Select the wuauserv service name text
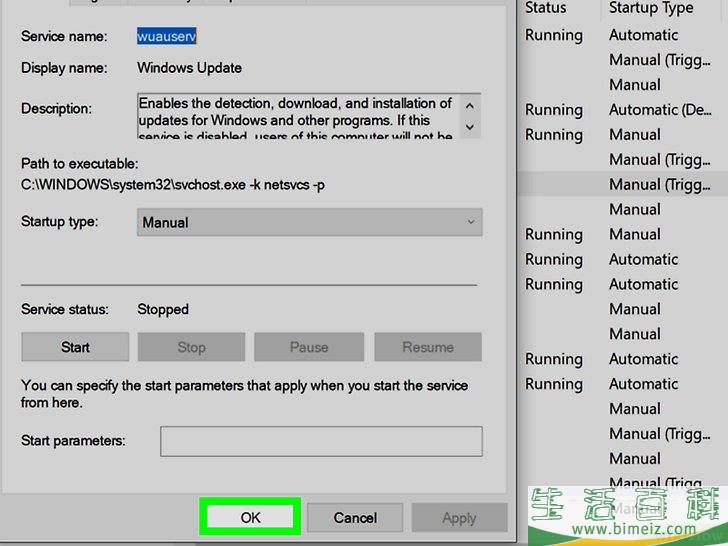The height and width of the screenshot is (546, 728). click(167, 36)
